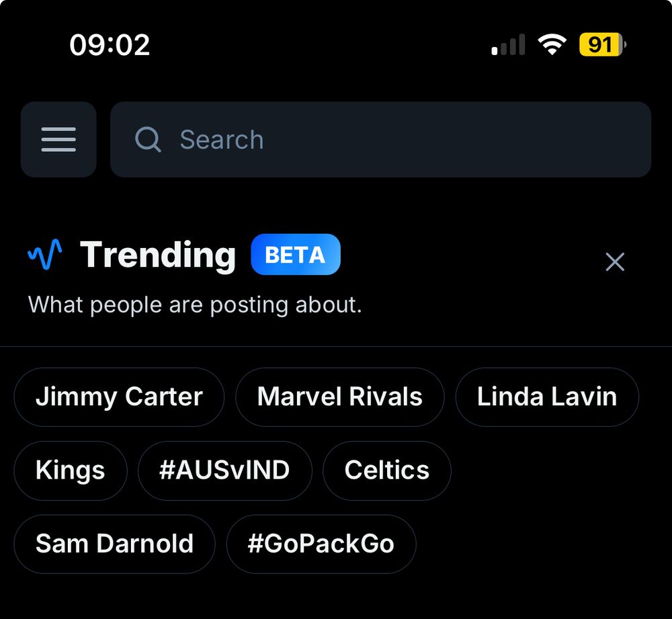Open the Jimmy Carter trending topic

[x=119, y=397]
